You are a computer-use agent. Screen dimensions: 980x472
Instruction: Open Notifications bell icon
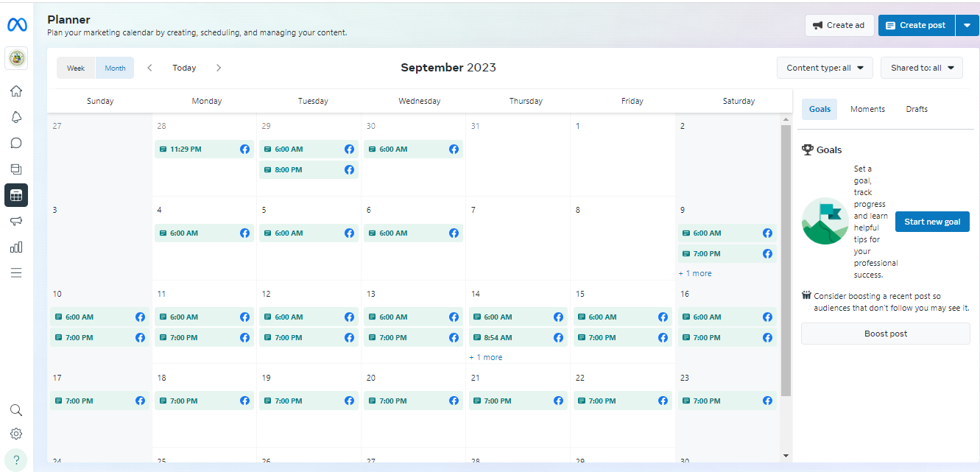click(x=16, y=117)
